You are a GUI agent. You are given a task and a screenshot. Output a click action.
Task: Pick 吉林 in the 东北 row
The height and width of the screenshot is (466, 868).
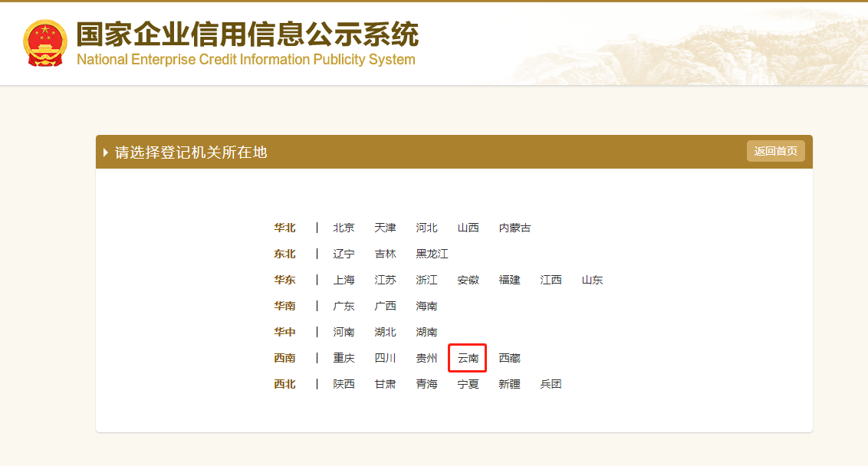pyautogui.click(x=385, y=254)
